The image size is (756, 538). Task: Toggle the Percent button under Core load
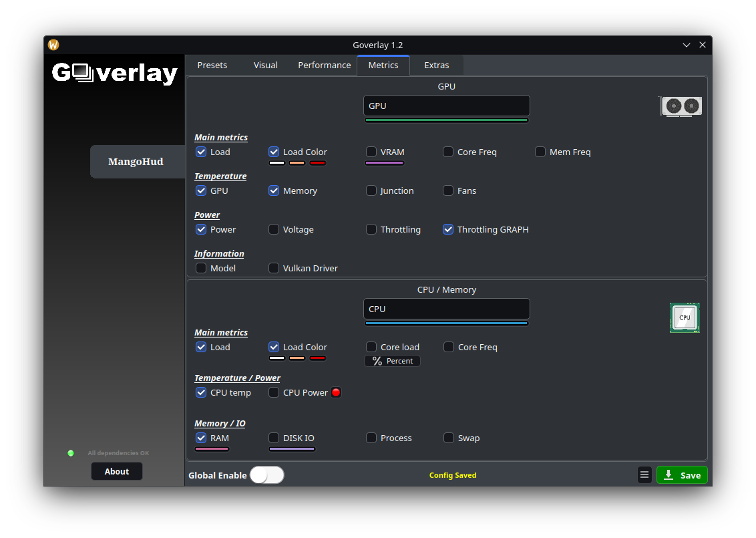[392, 361]
